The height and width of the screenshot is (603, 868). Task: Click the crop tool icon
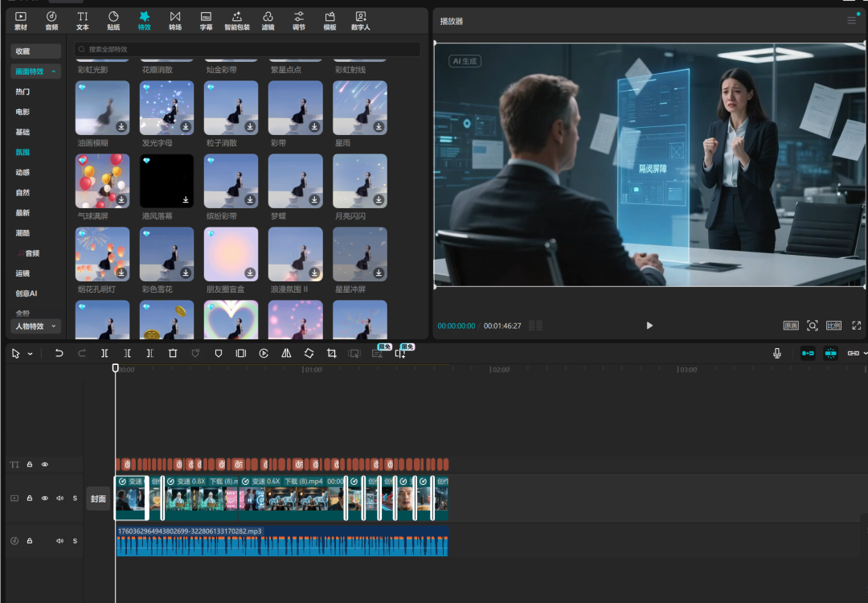click(x=331, y=354)
